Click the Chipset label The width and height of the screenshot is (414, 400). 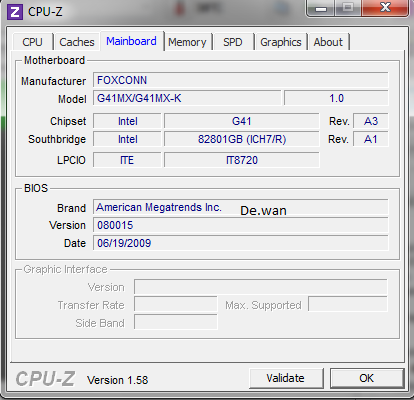click(x=68, y=121)
